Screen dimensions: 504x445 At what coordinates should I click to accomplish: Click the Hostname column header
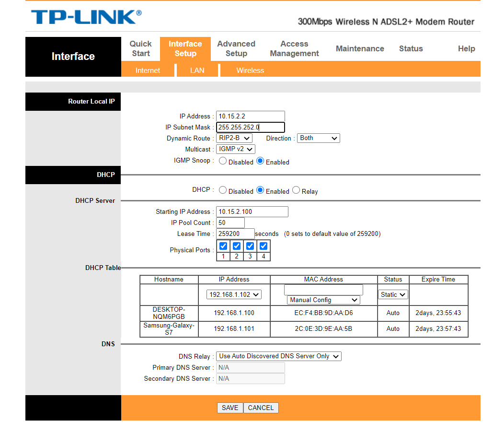coord(169,279)
